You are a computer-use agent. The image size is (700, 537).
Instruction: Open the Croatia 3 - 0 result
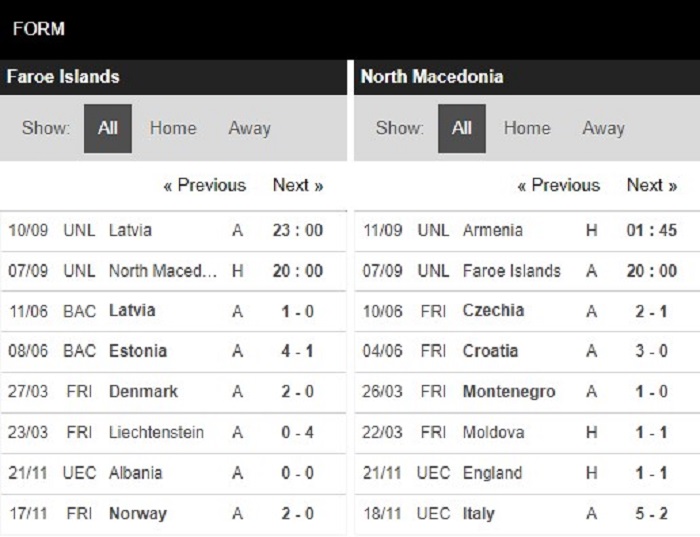tap(527, 352)
